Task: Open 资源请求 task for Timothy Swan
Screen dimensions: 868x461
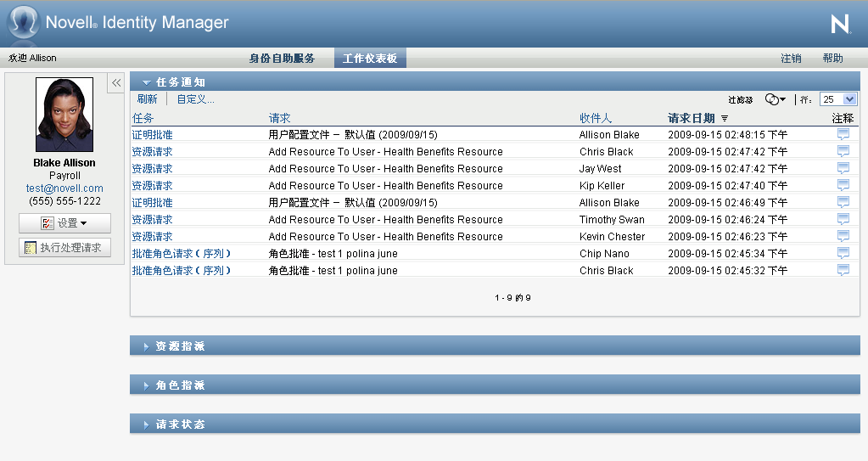Action: [152, 219]
